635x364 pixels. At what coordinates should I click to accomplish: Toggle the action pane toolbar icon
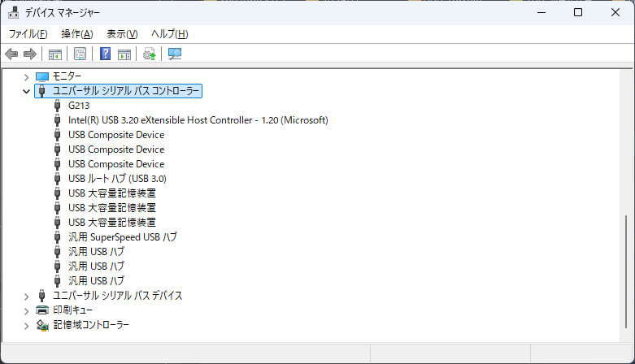point(124,54)
